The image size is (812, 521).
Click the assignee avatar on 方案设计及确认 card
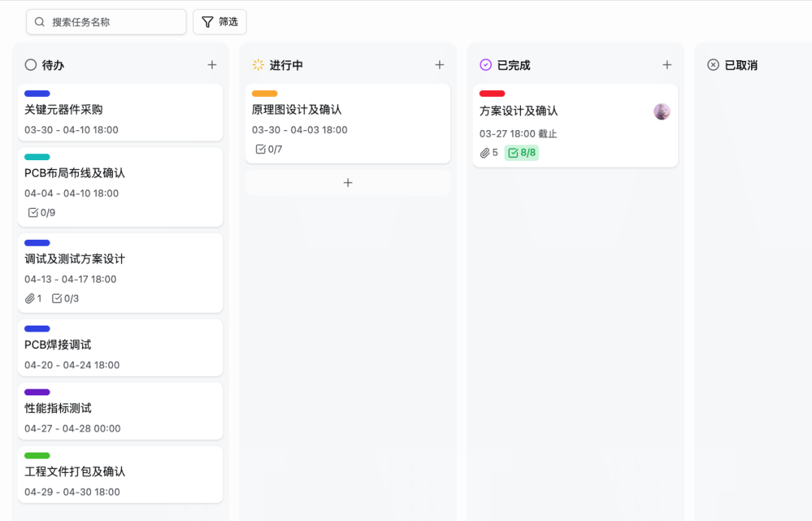(662, 112)
